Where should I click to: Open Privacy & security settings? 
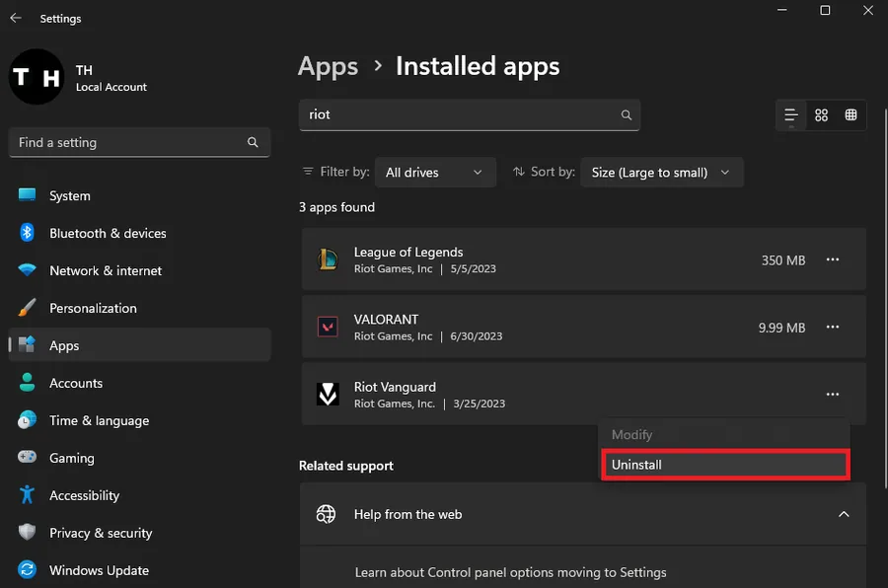pyautogui.click(x=139, y=533)
